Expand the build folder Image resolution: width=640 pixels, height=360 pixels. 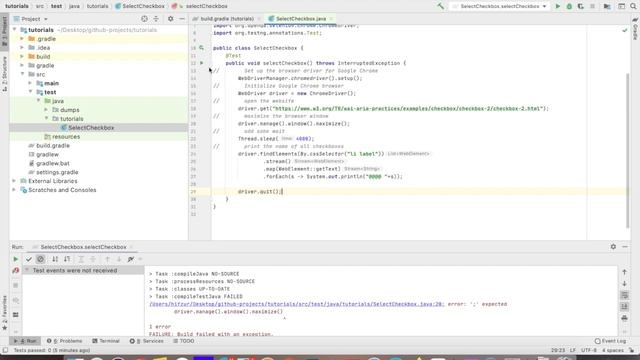(x=22, y=57)
